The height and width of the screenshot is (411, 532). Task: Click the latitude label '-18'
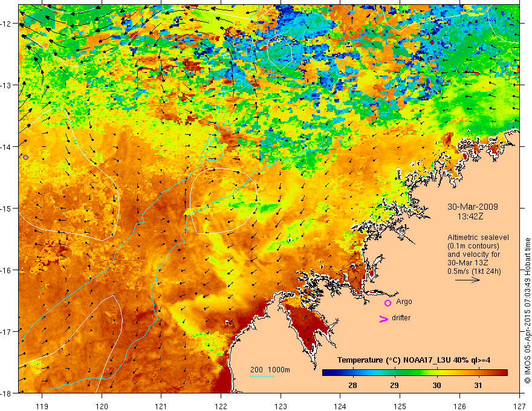[x=7, y=393]
